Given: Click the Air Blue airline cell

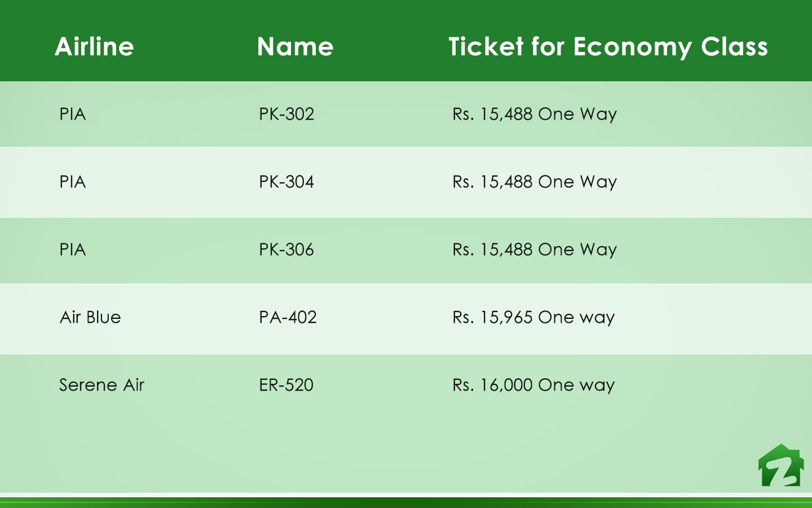Looking at the screenshot, I should tap(90, 317).
